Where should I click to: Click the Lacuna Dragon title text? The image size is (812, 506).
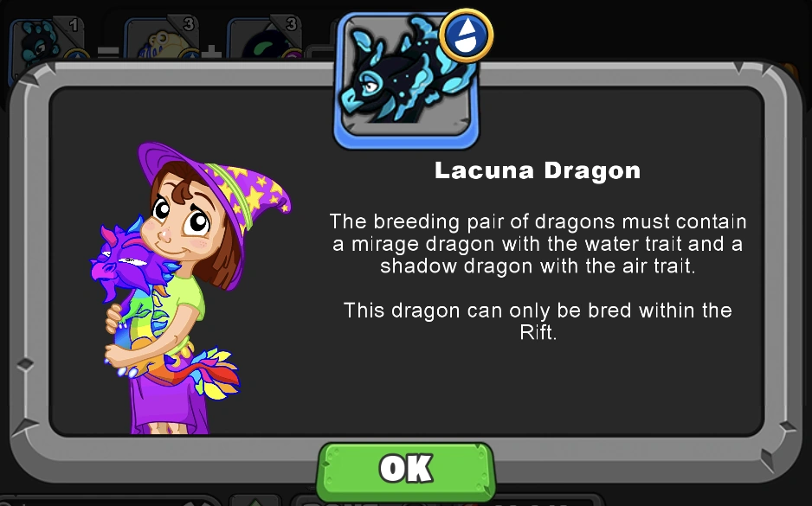click(x=538, y=170)
